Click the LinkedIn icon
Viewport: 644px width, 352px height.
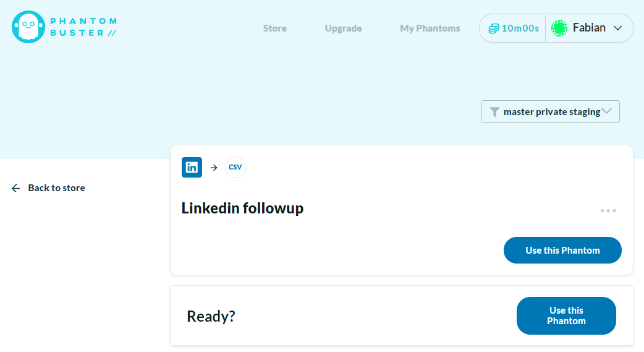coord(192,168)
